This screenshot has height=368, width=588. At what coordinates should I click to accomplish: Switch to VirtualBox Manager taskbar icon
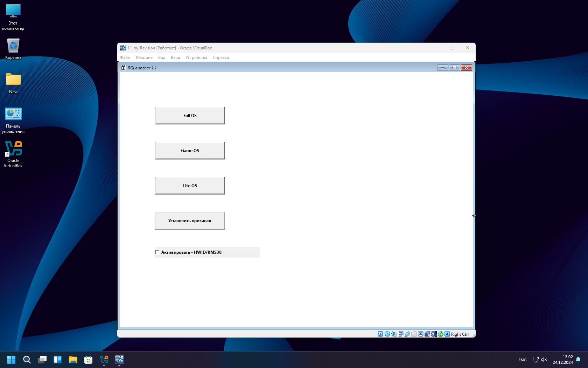[104, 360]
